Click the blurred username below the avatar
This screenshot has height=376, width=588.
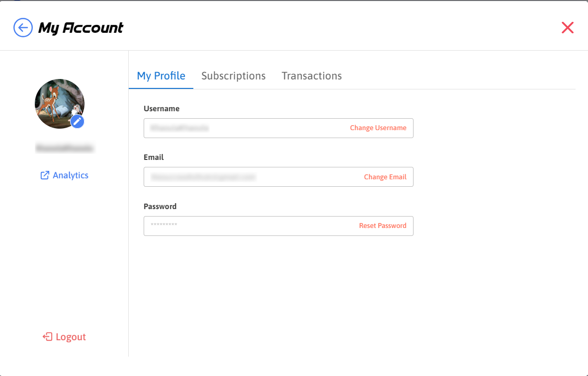[x=65, y=148]
